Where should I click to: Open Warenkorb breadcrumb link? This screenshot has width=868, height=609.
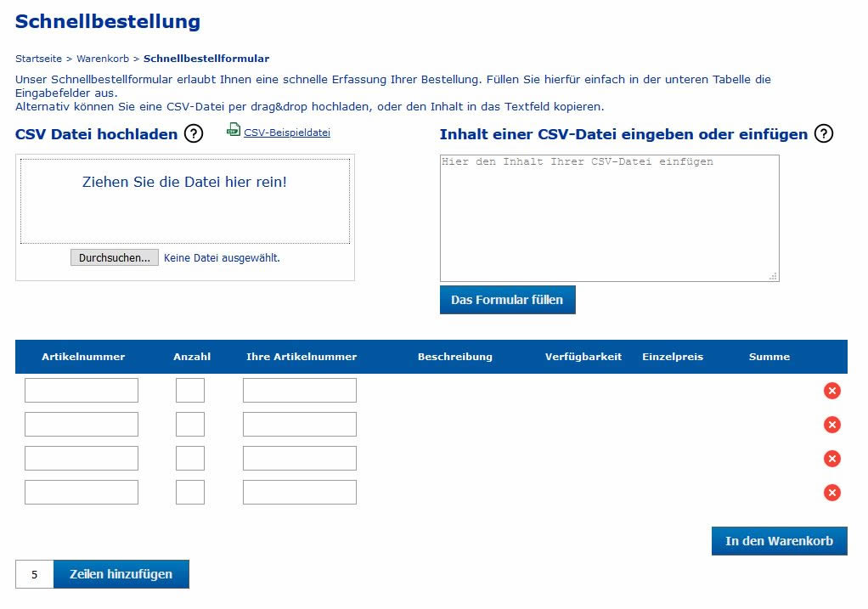pyautogui.click(x=103, y=59)
